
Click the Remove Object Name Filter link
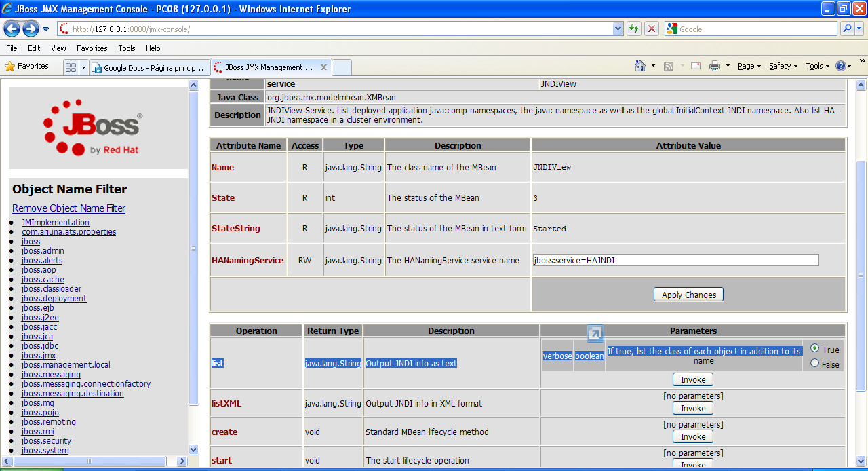[68, 208]
